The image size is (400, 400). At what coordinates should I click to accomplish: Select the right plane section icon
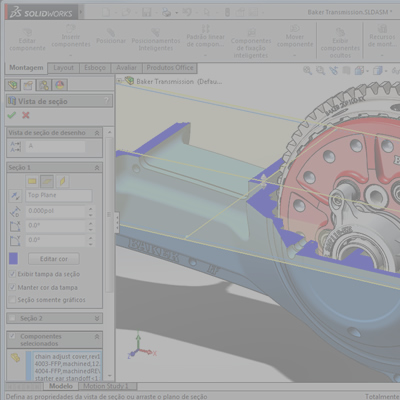[x=62, y=181]
